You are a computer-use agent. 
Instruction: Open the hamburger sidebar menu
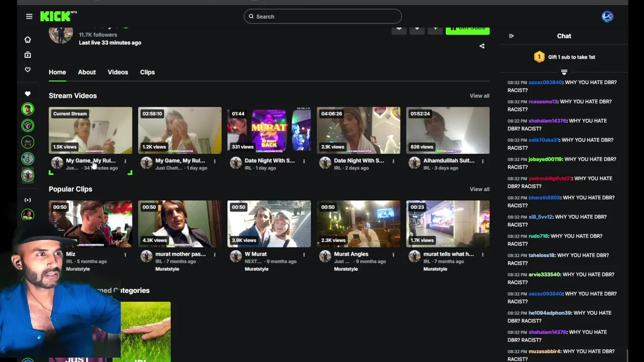(29, 17)
